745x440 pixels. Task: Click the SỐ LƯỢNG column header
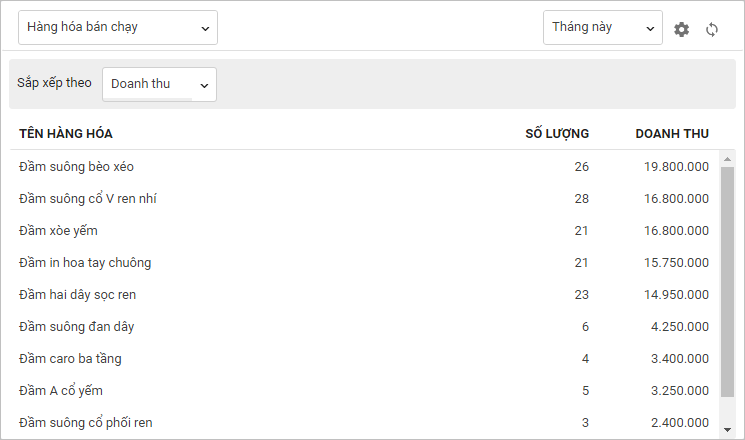pos(557,134)
